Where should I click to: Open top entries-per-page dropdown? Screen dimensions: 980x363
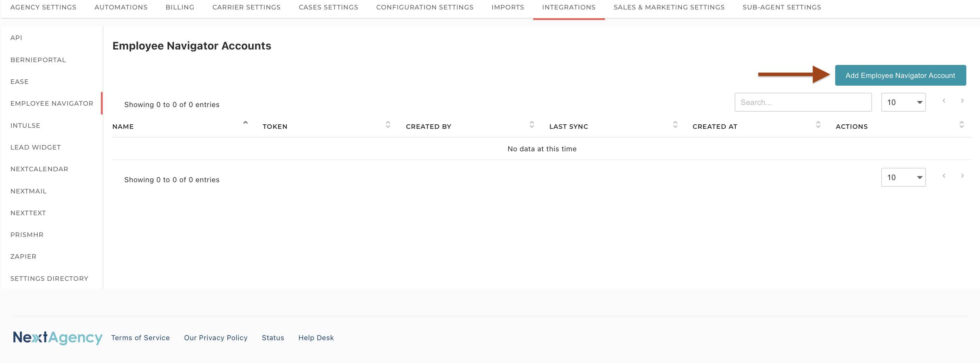point(903,102)
